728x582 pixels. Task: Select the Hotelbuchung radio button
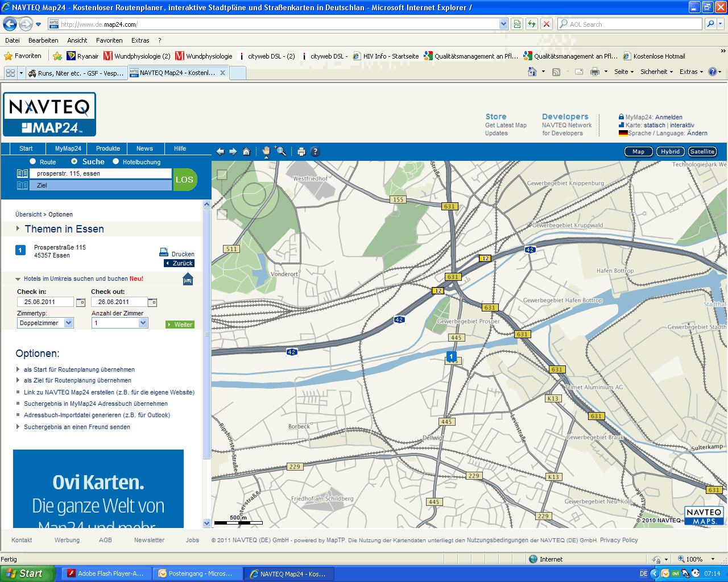click(x=115, y=161)
